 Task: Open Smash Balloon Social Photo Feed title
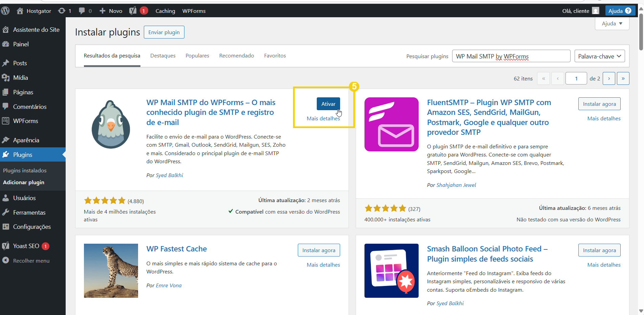coord(487,254)
